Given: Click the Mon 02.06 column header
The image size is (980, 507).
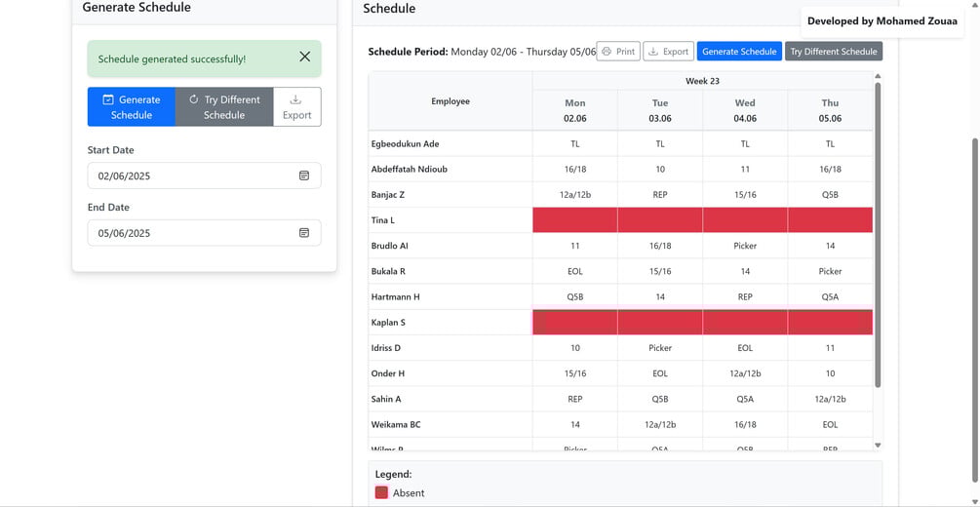Looking at the screenshot, I should pyautogui.click(x=575, y=110).
